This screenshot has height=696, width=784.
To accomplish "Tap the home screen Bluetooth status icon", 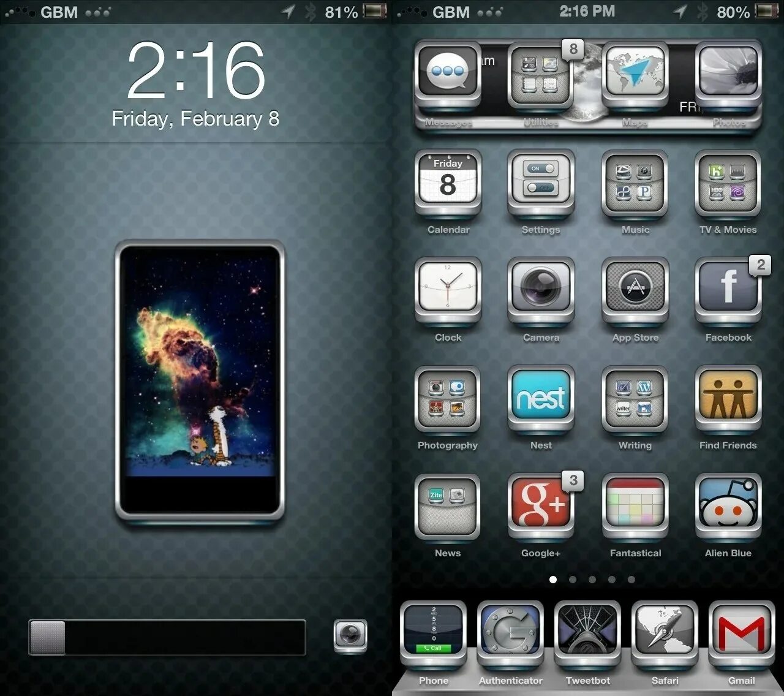I will (702, 12).
